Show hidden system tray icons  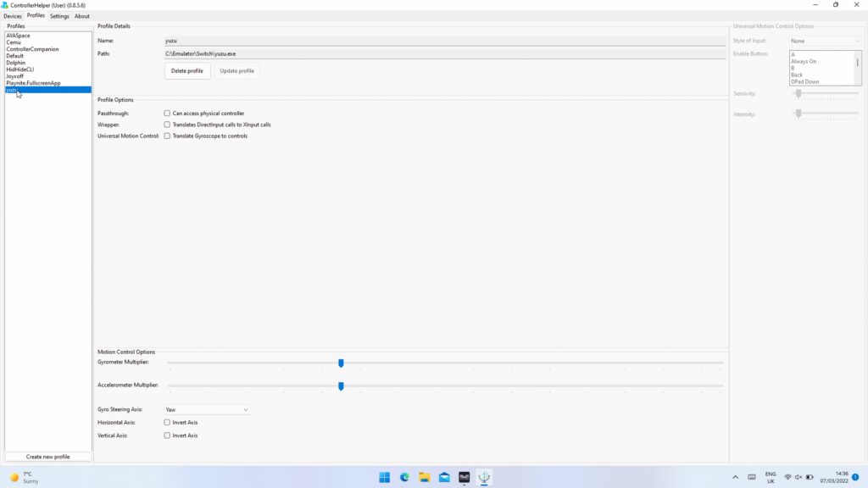(x=735, y=478)
